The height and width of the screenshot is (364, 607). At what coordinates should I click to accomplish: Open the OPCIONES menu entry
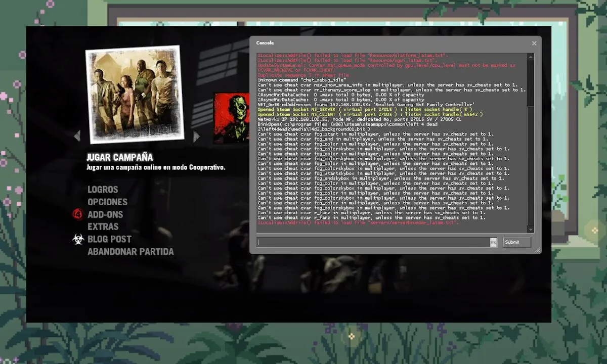(x=107, y=202)
